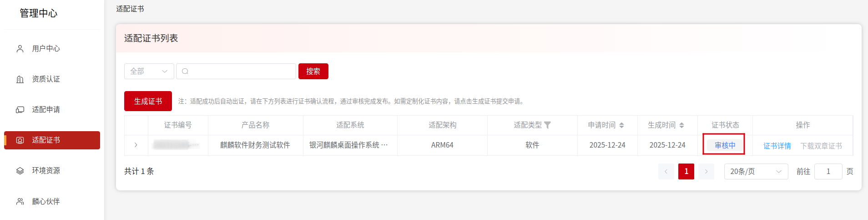Go to 环境资源 menu item
This screenshot has width=868, height=220.
tap(46, 171)
